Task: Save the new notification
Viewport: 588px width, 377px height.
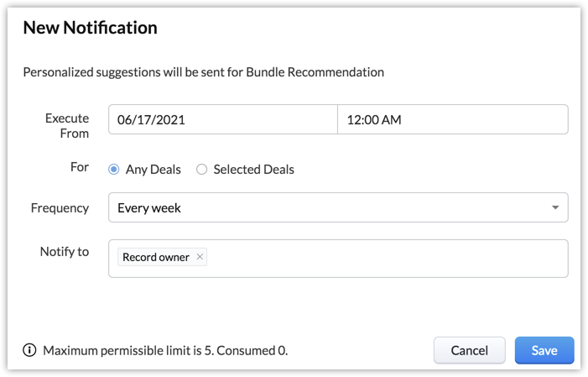Action: point(544,350)
